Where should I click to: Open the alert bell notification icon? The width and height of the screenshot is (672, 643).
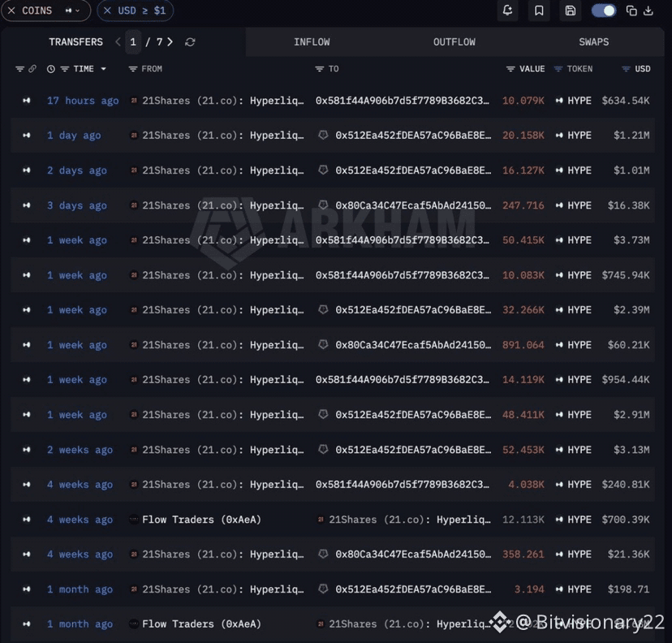(x=507, y=11)
